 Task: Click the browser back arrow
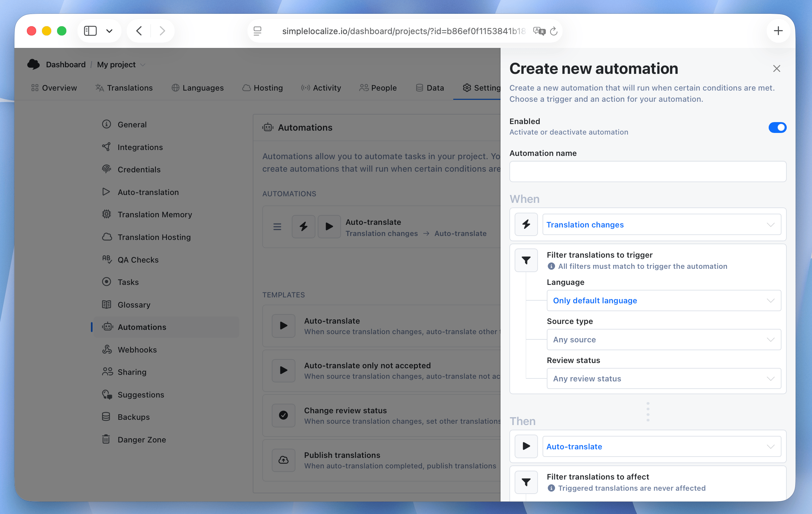[x=139, y=31]
